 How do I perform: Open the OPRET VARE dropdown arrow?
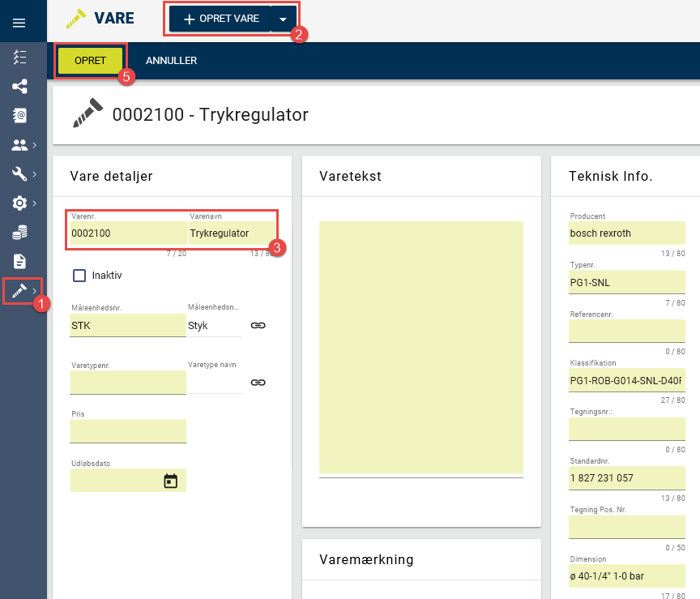point(283,19)
